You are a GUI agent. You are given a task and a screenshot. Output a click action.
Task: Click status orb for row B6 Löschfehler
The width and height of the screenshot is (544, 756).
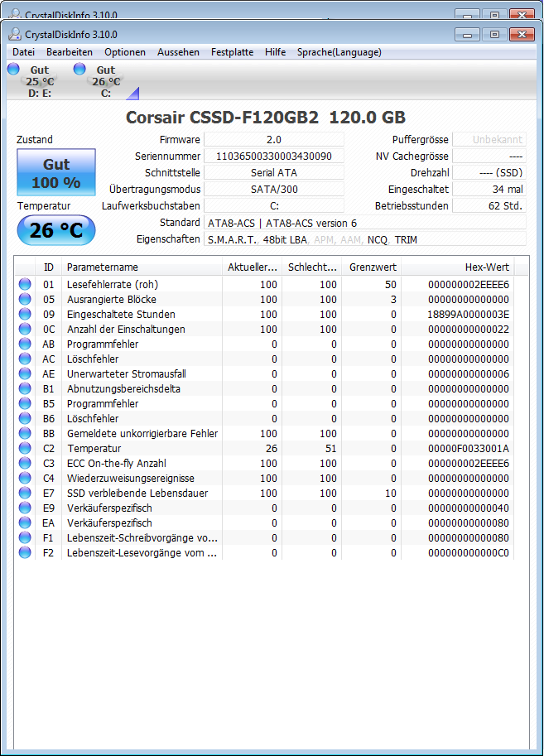tap(25, 418)
